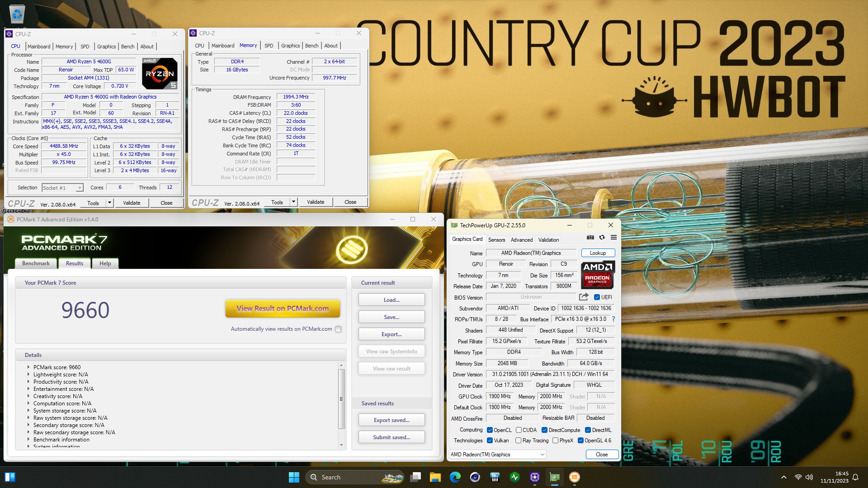
Task: Expand Benchmark information row
Action: click(x=28, y=439)
